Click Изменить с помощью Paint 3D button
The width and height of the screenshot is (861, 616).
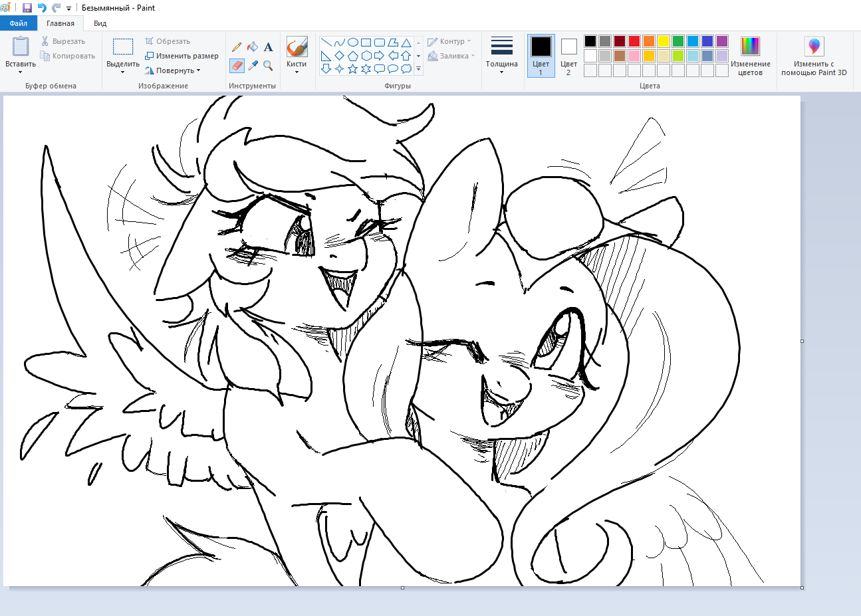[x=814, y=56]
